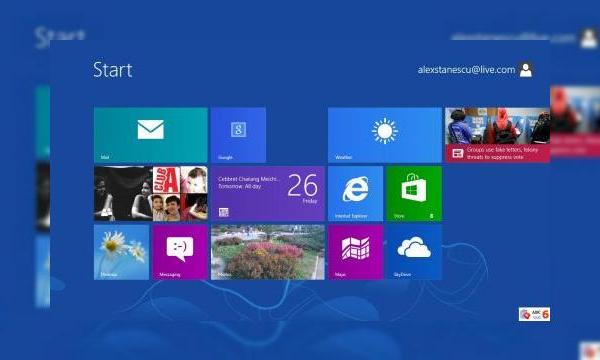Open the SkyDrive cloud tile

(x=414, y=252)
